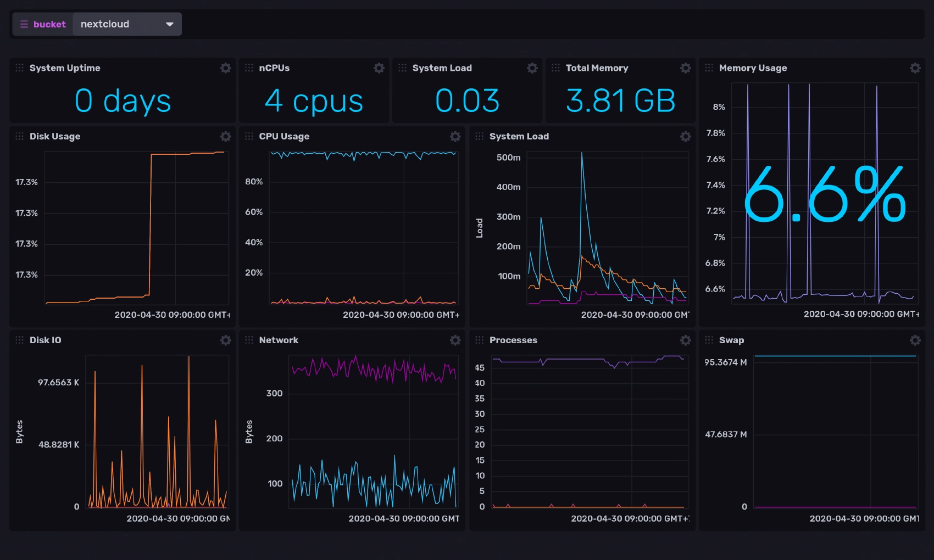Grab the Disk Usage drag handle
Viewport: 934px width, 560px height.
(x=20, y=137)
